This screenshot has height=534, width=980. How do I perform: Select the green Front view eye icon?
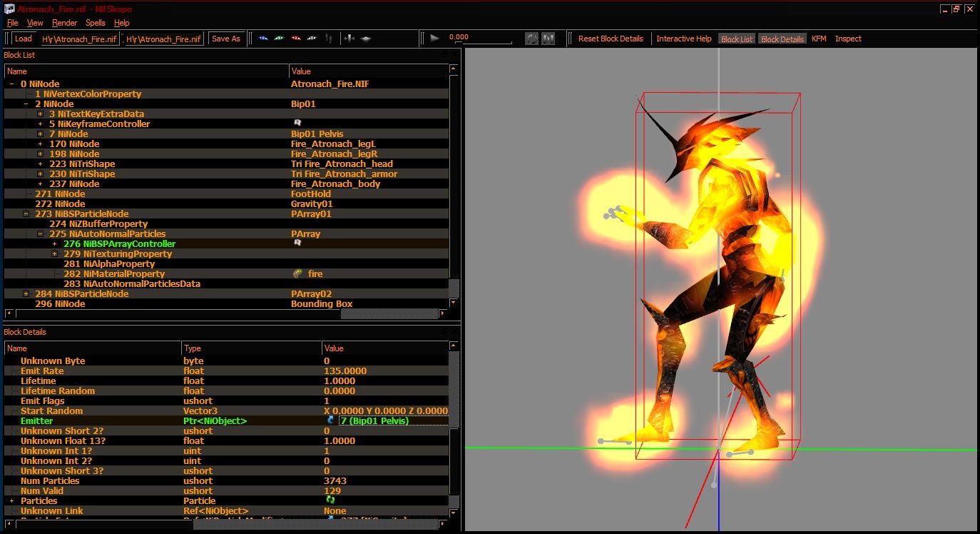(280, 39)
